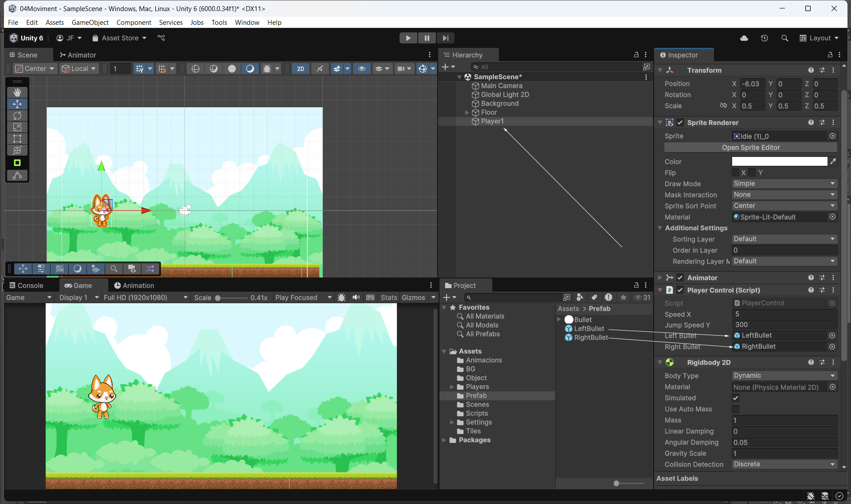The image size is (851, 504).
Task: Open the GameObject menu
Action: pos(90,23)
